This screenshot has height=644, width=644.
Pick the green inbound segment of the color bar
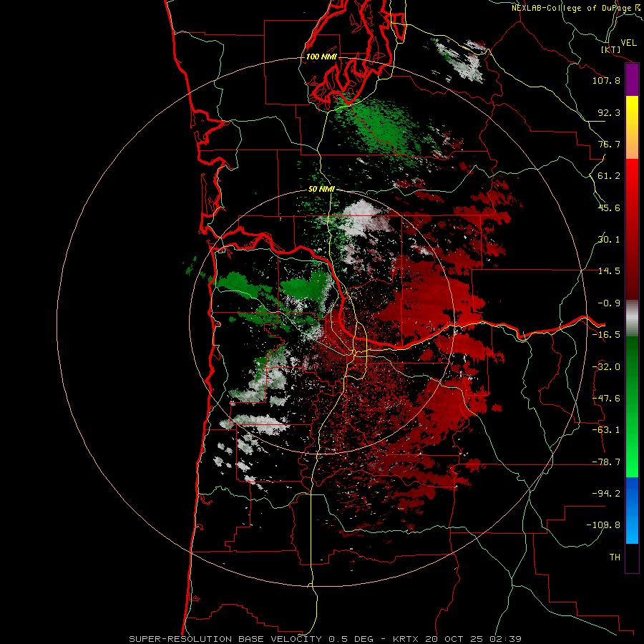click(x=632, y=406)
